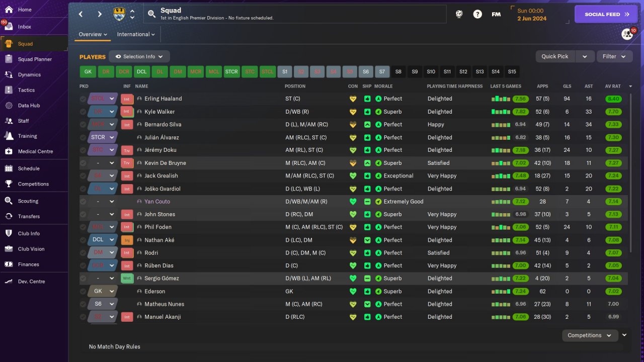Open the Overview tab menu
The image size is (644, 362).
[x=93, y=34]
